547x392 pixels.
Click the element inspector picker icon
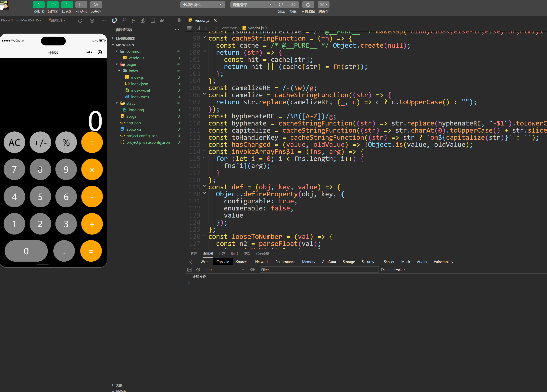click(190, 262)
